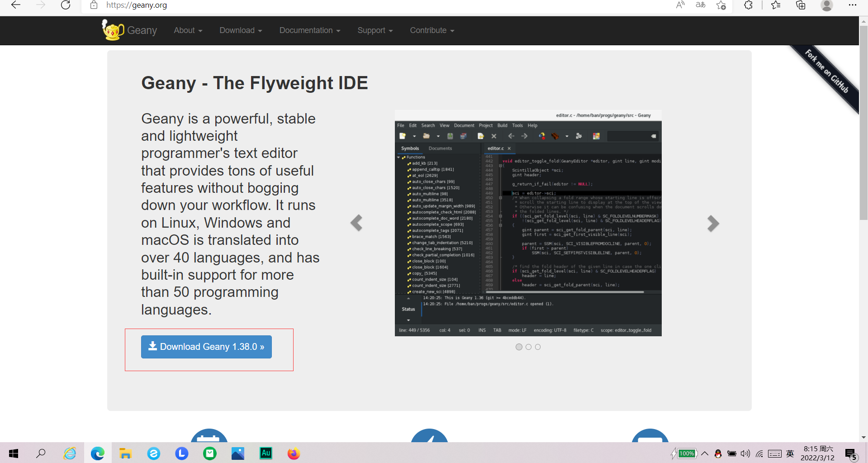Open the clock showing 8:15
This screenshot has width=868, height=463.
818,453
